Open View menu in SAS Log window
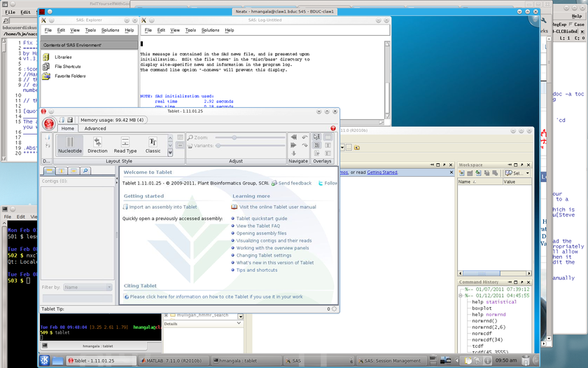Screen dimensions: 588x368 [175, 30]
